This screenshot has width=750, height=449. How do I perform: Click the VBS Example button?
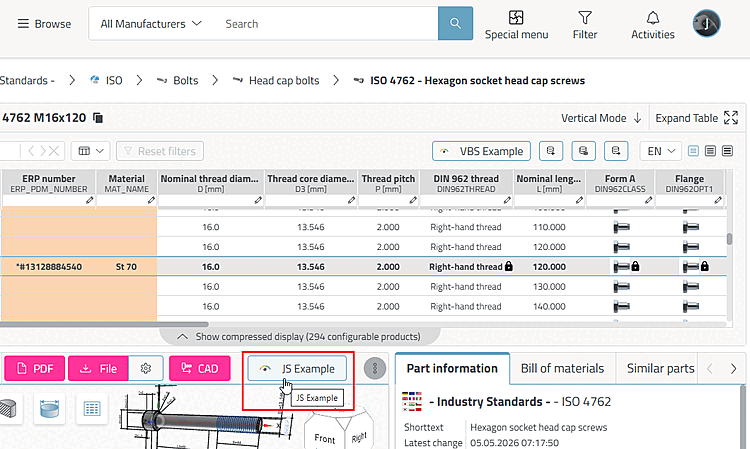pyautogui.click(x=481, y=151)
